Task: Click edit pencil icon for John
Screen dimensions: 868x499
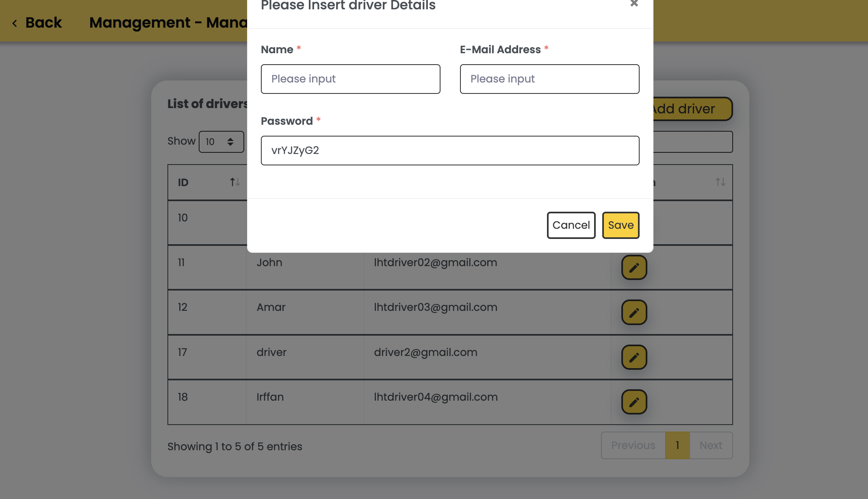Action: (634, 267)
